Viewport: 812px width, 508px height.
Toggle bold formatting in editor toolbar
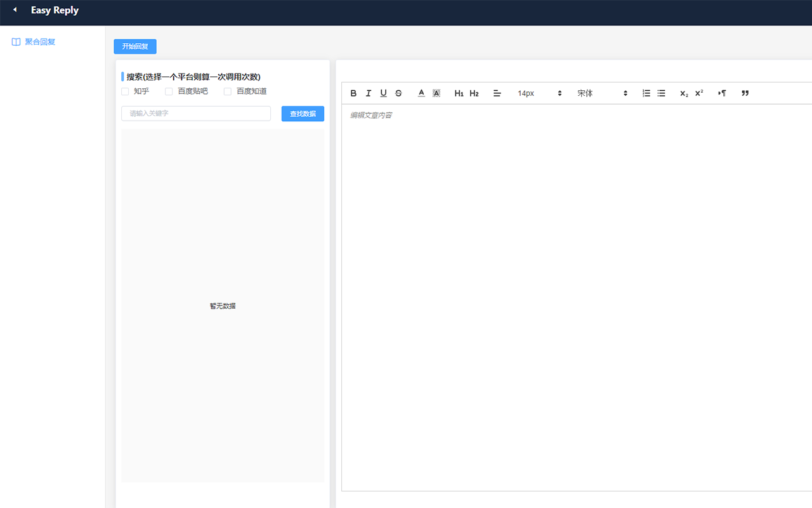click(x=353, y=93)
